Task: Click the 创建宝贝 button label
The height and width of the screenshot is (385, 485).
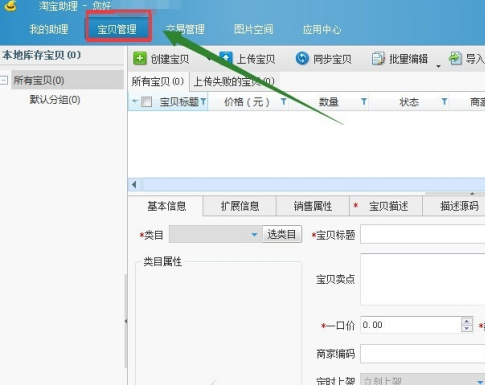Action: [x=170, y=59]
